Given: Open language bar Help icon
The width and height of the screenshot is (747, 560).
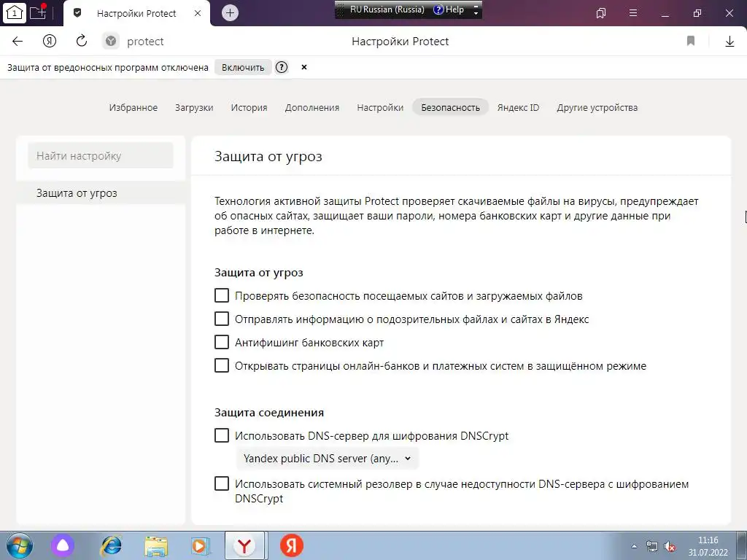Looking at the screenshot, I should pos(449,9).
